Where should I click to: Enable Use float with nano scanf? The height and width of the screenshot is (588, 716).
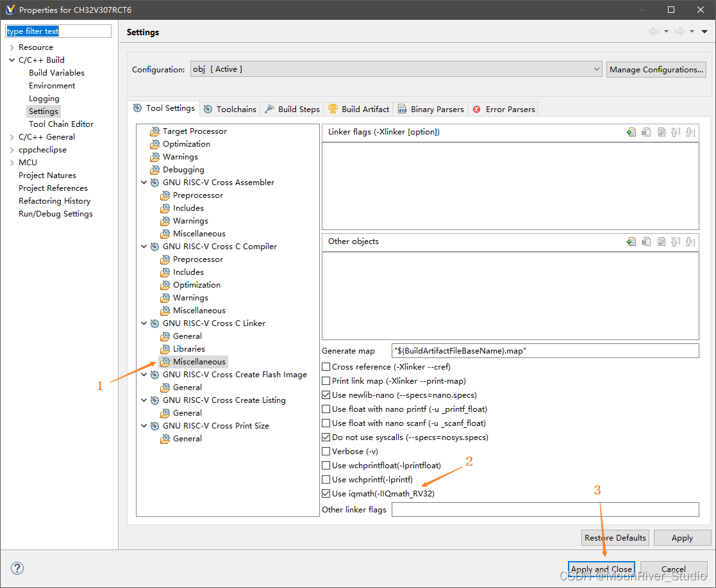[x=326, y=423]
